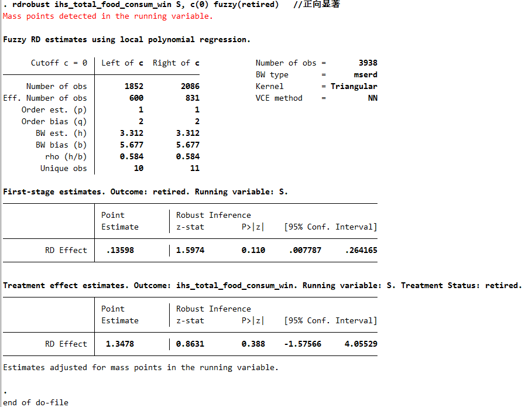Select treatment effect point estimate 1.3478
The width and height of the screenshot is (532, 407).
[x=120, y=344]
